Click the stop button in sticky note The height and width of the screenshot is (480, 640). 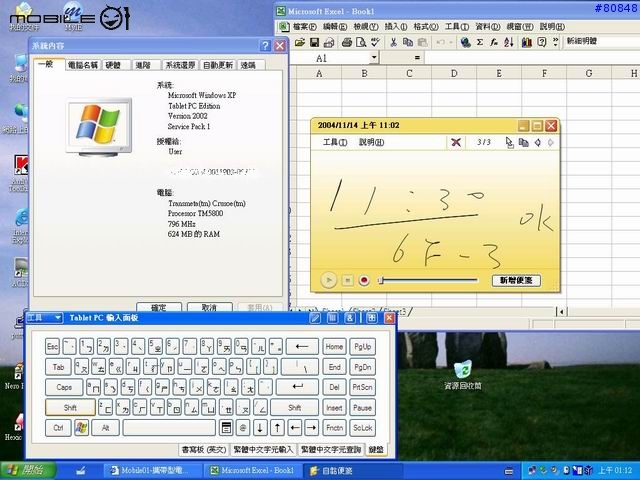[347, 280]
